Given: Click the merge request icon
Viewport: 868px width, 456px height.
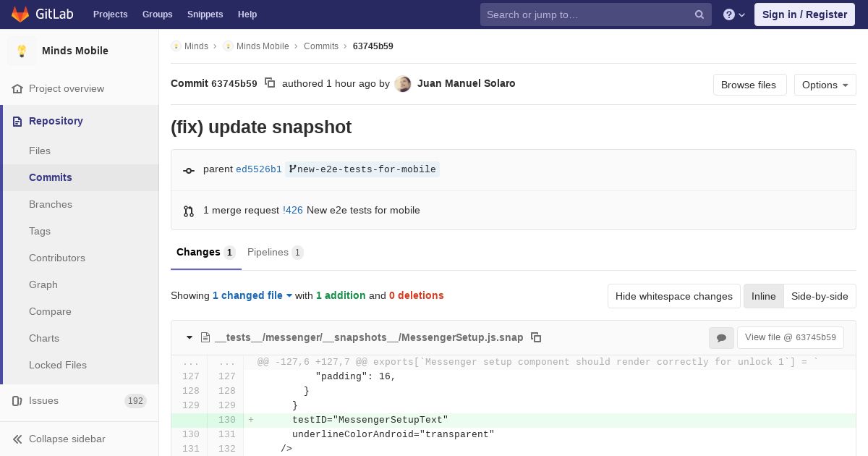Looking at the screenshot, I should tap(189, 211).
